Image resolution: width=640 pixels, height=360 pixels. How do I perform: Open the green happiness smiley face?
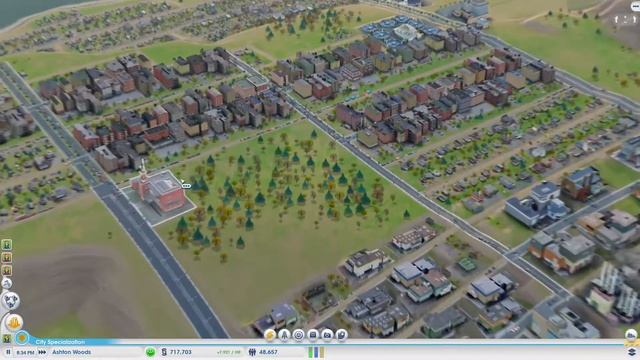point(150,352)
